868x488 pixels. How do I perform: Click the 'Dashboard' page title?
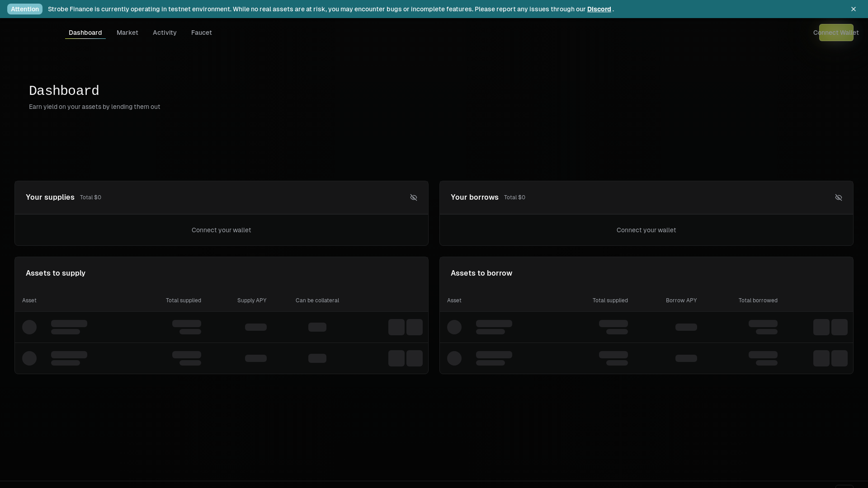[64, 91]
